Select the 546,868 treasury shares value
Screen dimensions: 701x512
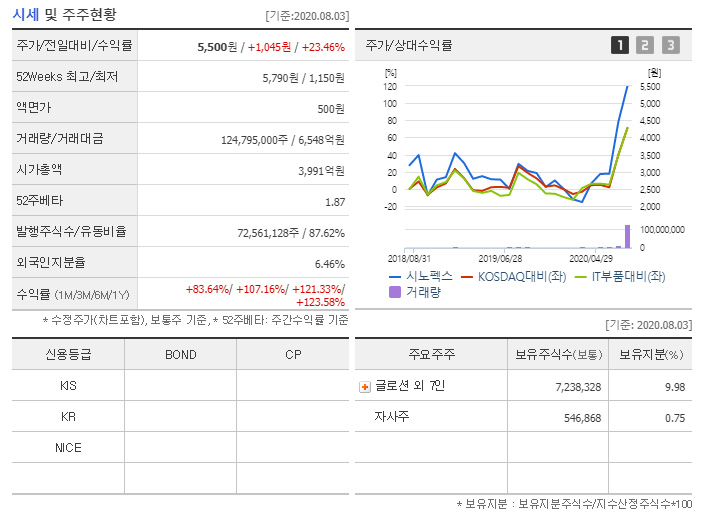(583, 418)
